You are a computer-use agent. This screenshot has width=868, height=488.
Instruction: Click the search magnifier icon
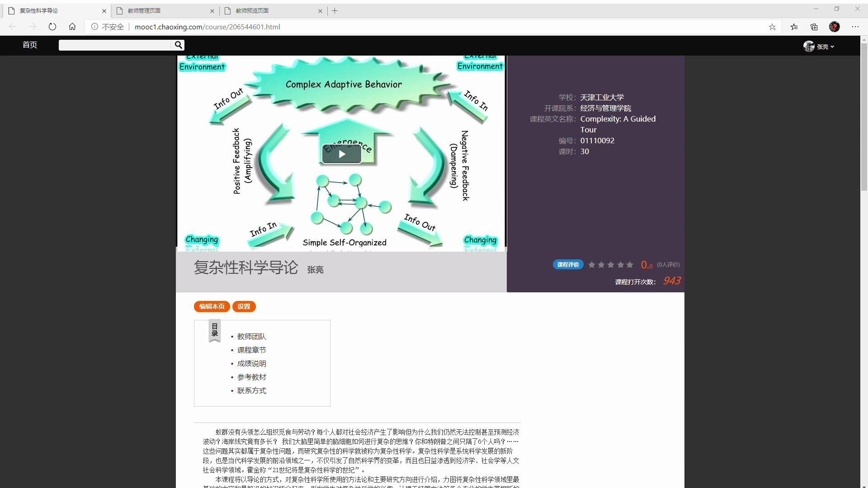pos(179,45)
